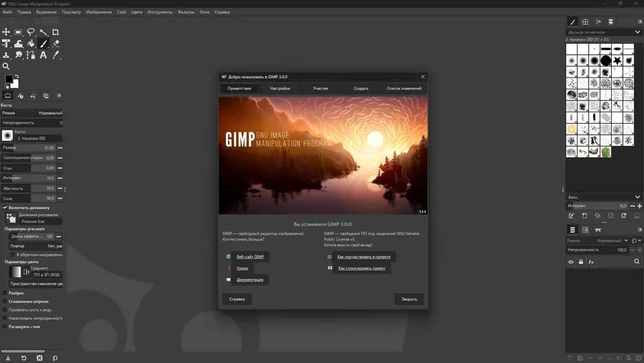Screen dimensions: 644x363
Task: Create a new brush in Brushes panel
Action: coord(585,216)
